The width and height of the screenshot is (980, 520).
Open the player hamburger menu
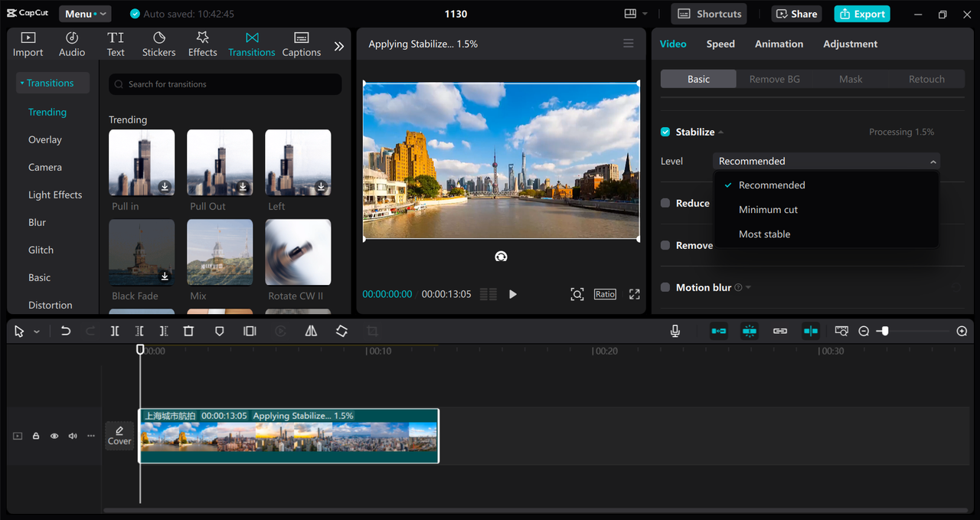[629, 44]
